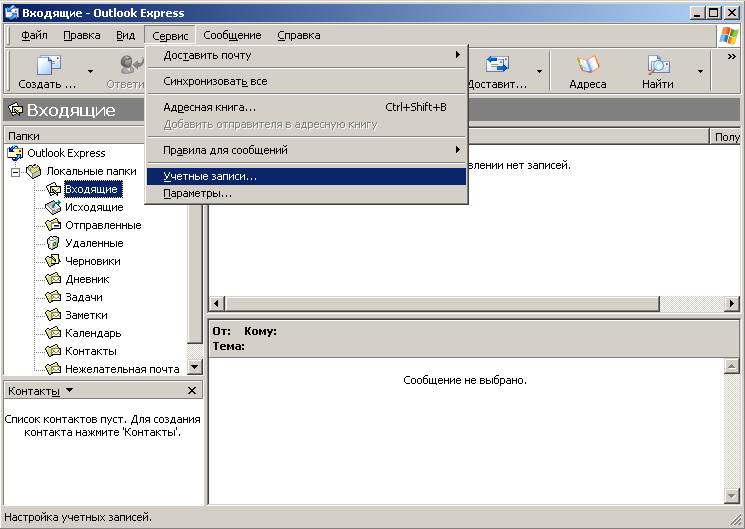Click message list left scroll arrow
745x529 pixels.
(x=217, y=303)
